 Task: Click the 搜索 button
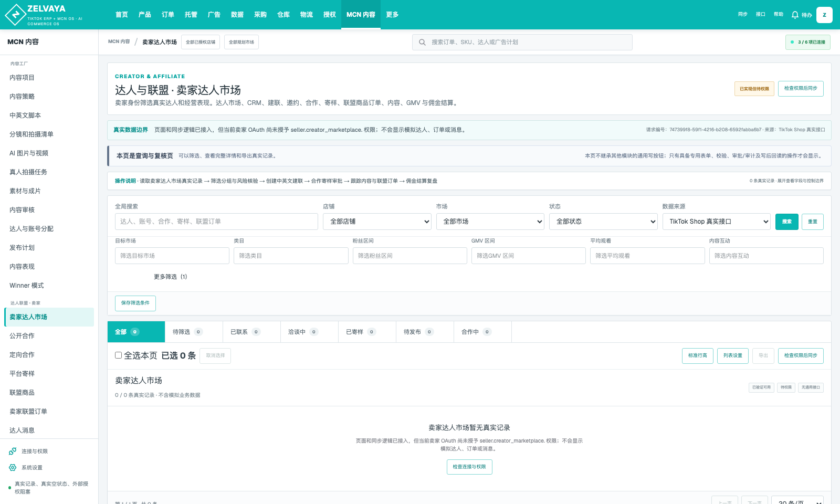pos(786,222)
